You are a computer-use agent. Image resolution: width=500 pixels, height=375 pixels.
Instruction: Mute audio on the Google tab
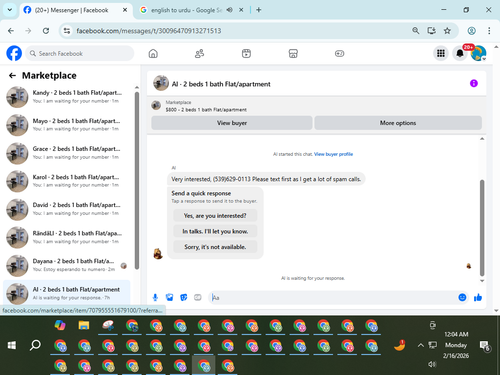(229, 10)
